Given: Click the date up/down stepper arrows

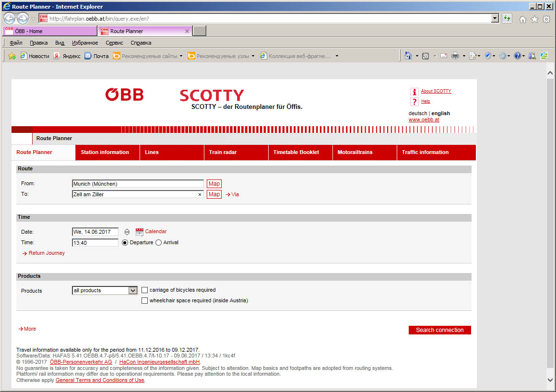Looking at the screenshot, I should 127,232.
